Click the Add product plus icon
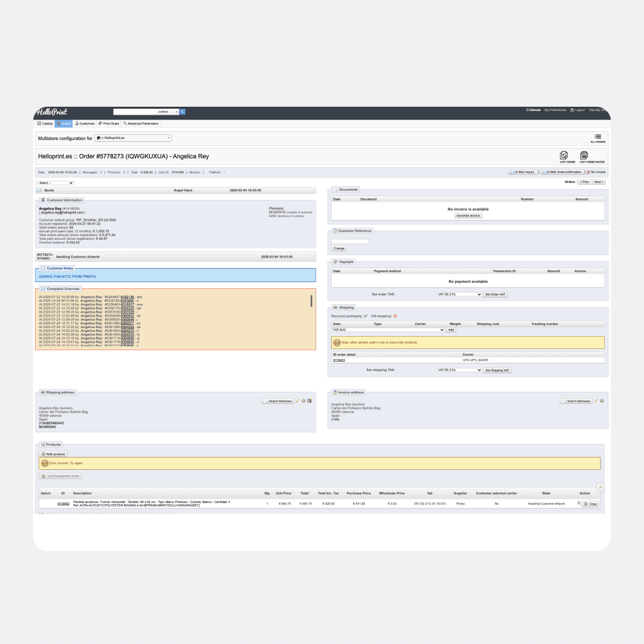This screenshot has width=644, height=644. [44, 454]
